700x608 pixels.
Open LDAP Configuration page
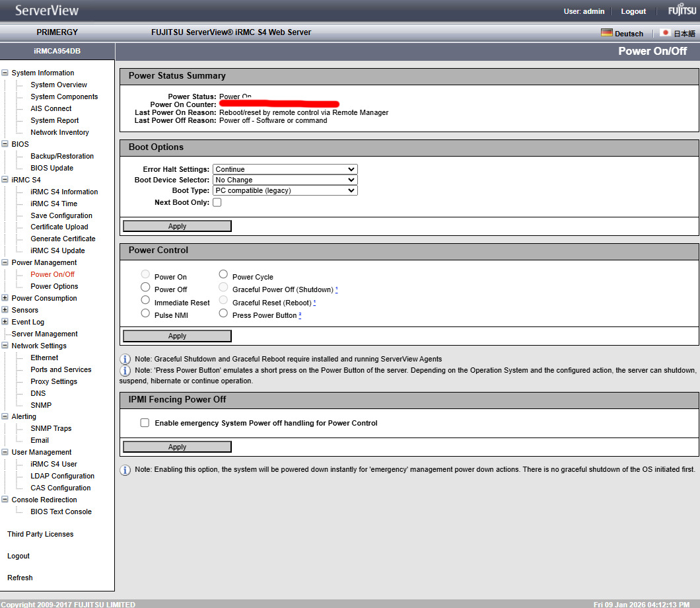[x=63, y=476]
